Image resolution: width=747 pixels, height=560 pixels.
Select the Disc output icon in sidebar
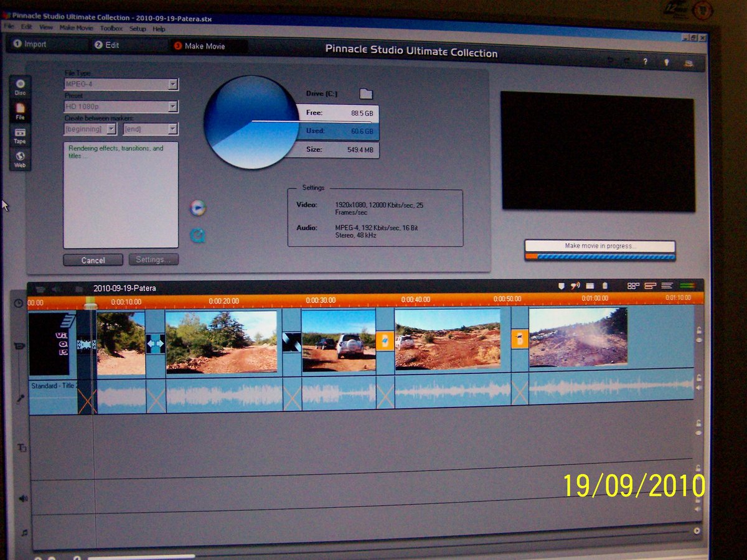pos(21,86)
